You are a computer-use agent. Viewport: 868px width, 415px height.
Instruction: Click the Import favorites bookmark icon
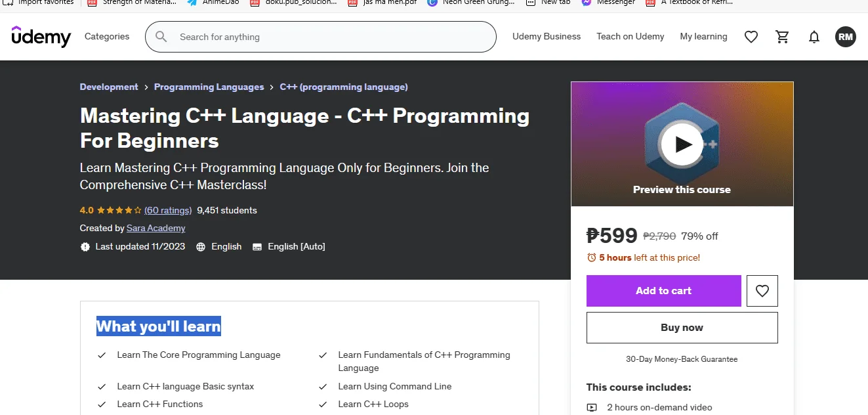(x=9, y=3)
